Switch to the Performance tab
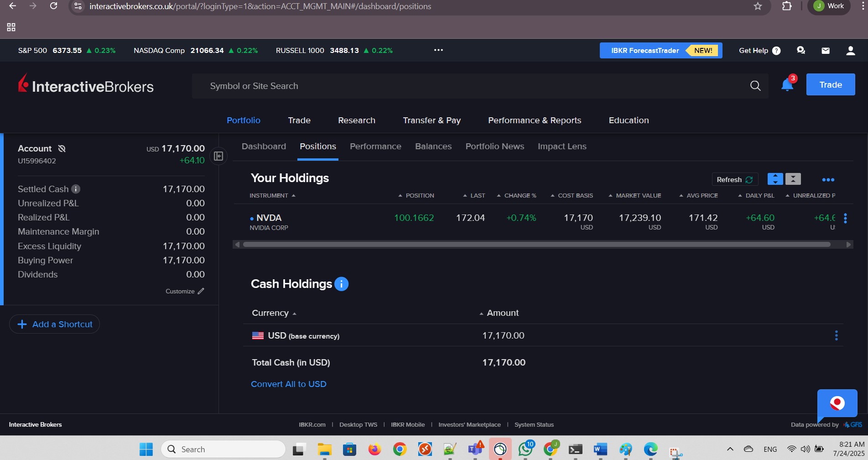The height and width of the screenshot is (460, 868). pos(375,146)
